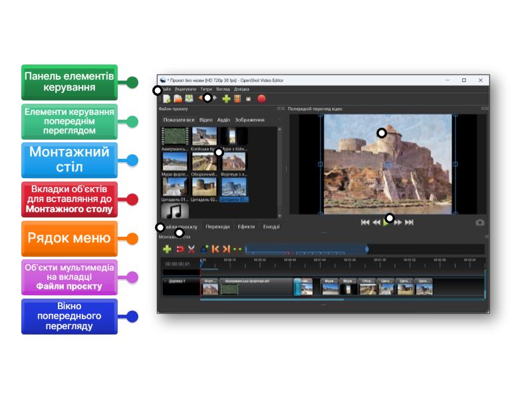Image resolution: width=532 pixels, height=399 pixels.
Task: Click the Save Project toolbar icon
Action: click(188, 98)
